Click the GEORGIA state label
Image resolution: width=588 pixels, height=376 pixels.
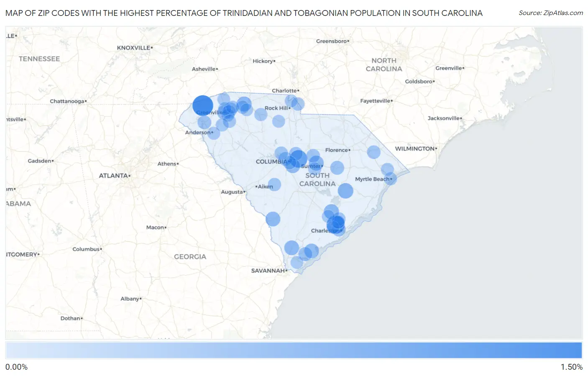(190, 257)
